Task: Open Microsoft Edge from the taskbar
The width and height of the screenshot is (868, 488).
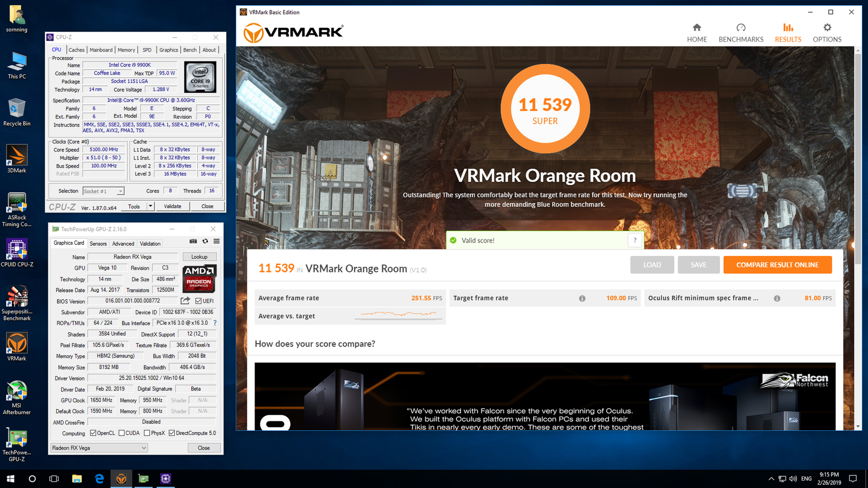Action: tap(99, 479)
